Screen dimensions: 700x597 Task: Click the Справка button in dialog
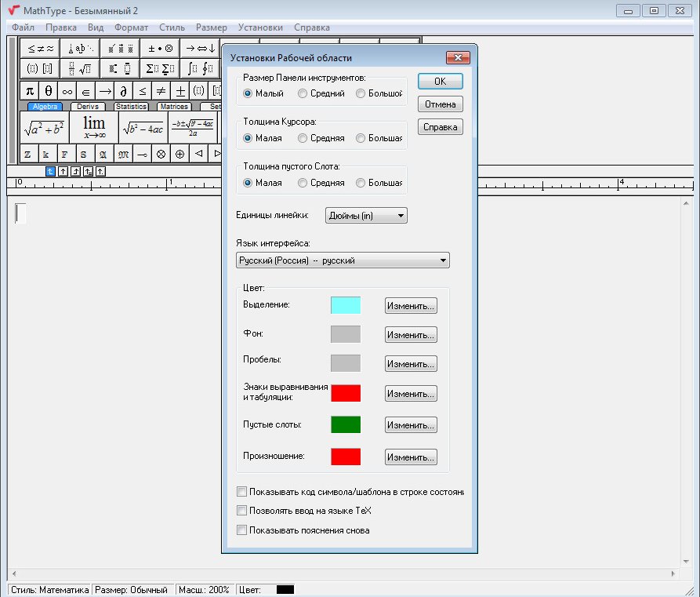[441, 127]
